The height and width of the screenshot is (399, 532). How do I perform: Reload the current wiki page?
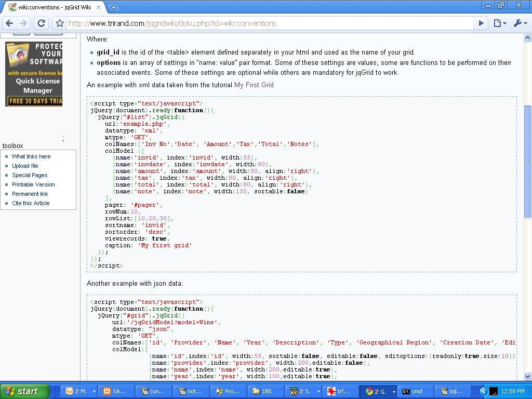click(x=42, y=23)
